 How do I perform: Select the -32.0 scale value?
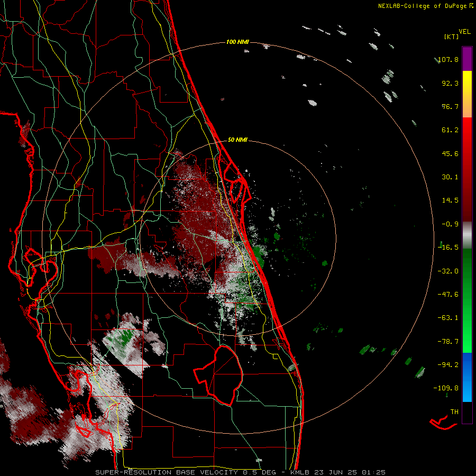coord(448,271)
